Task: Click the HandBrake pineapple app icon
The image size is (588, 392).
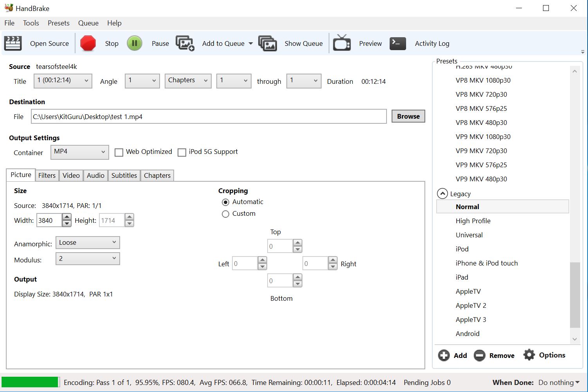Action: point(9,8)
